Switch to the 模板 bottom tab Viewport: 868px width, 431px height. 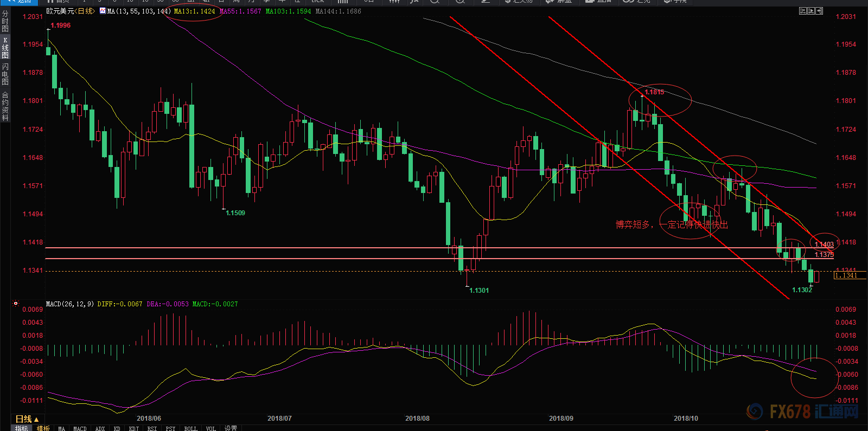[43, 428]
